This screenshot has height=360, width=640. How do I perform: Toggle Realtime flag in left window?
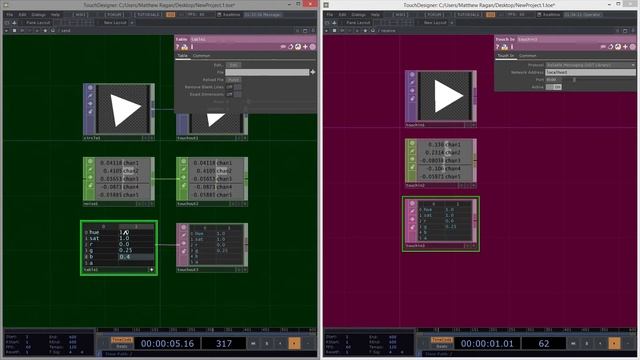(x=229, y=15)
